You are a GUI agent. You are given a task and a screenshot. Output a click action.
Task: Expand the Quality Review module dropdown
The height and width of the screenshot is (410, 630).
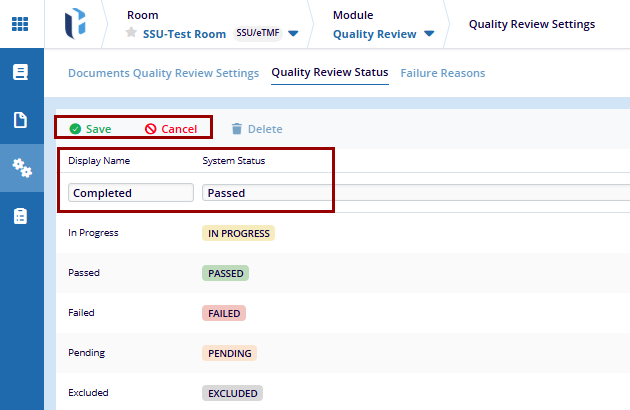click(429, 34)
